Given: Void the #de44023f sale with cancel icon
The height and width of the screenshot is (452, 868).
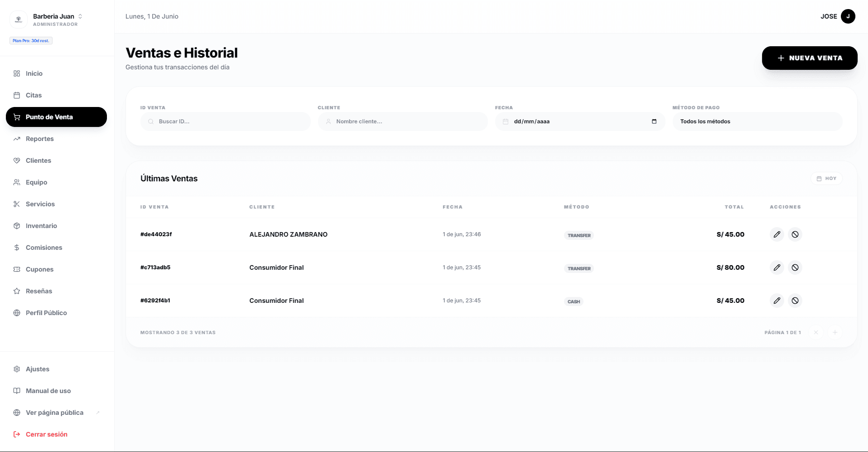Looking at the screenshot, I should (795, 234).
